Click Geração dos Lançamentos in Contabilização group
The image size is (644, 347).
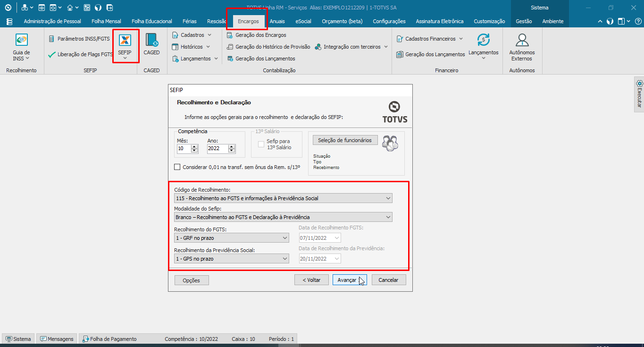pos(261,59)
